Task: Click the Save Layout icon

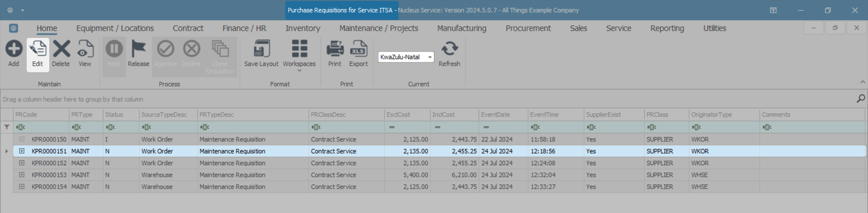Action: pos(261,49)
